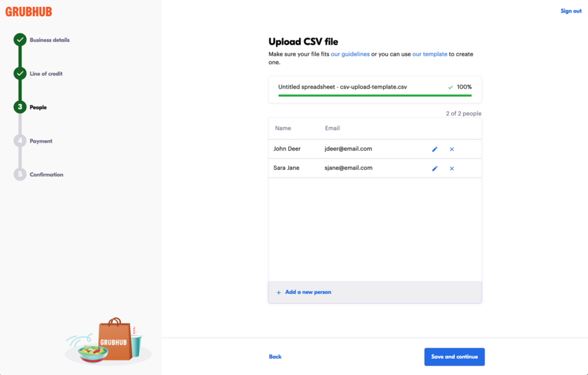Go to the Business details step
The height and width of the screenshot is (375, 588).
tap(49, 40)
